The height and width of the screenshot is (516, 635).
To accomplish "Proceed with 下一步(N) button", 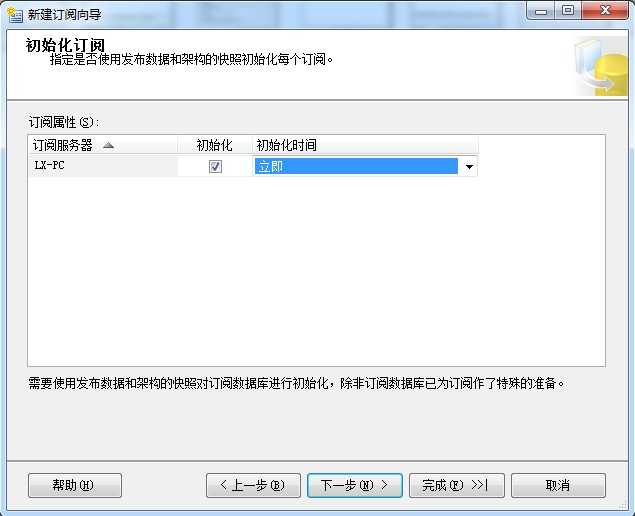I will click(x=355, y=485).
